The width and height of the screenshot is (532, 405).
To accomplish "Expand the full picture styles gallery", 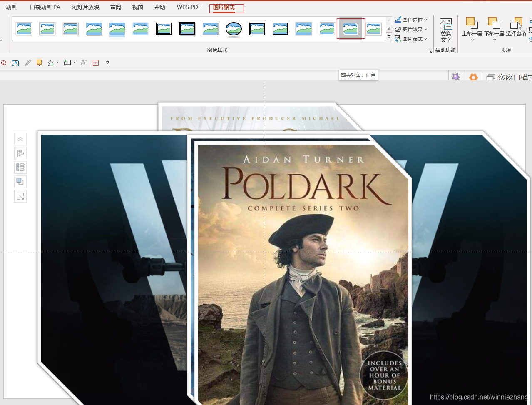I will [389, 37].
